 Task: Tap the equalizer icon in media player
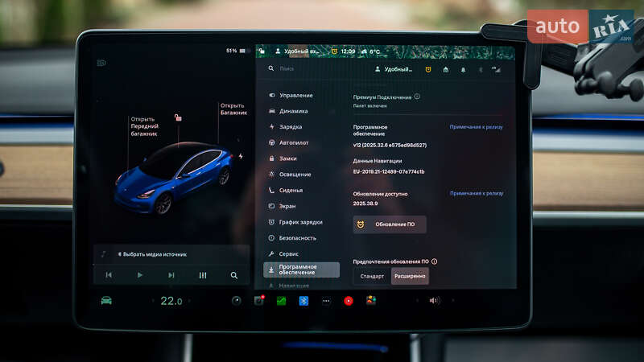tap(203, 275)
